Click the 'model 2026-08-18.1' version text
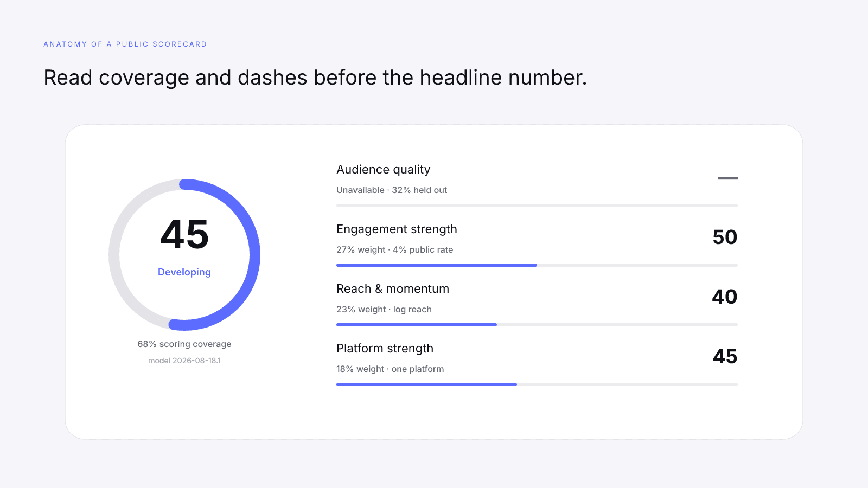This screenshot has width=868, height=488. 184,361
